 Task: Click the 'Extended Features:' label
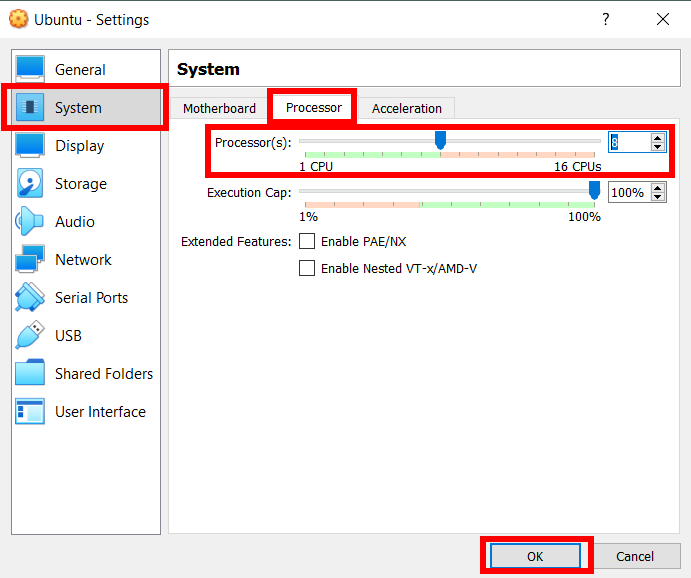point(236,241)
